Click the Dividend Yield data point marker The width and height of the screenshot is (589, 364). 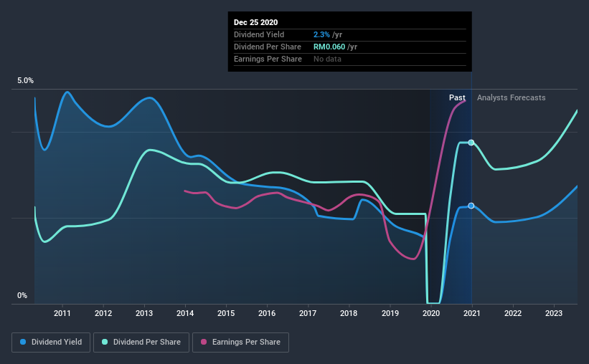[471, 206]
